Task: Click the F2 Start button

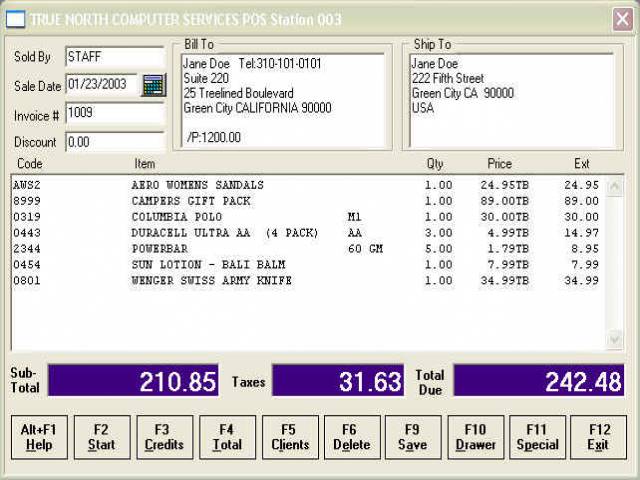Action: click(101, 437)
